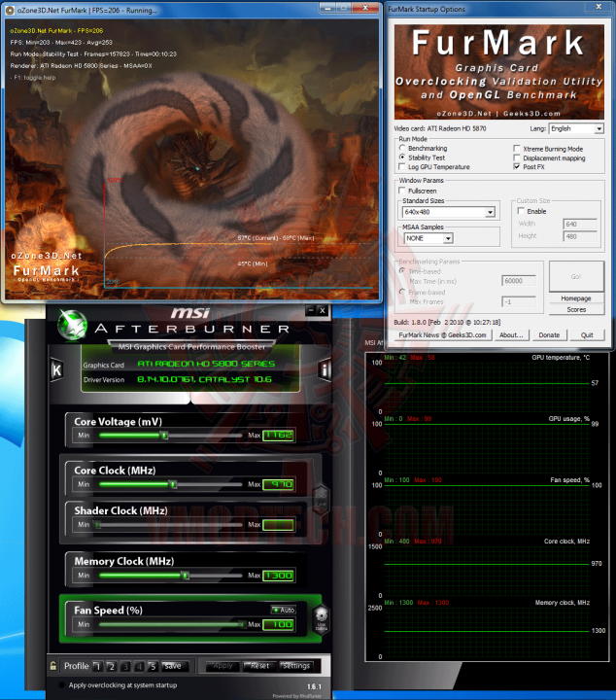This screenshot has height=700, width=616.
Task: Click the Memory Clock value box 1300
Action: 278,576
